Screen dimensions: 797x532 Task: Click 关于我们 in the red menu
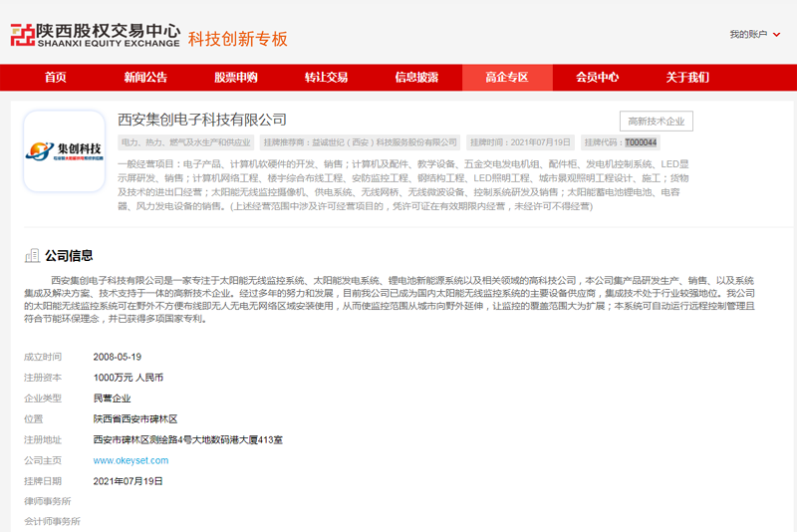click(x=687, y=78)
